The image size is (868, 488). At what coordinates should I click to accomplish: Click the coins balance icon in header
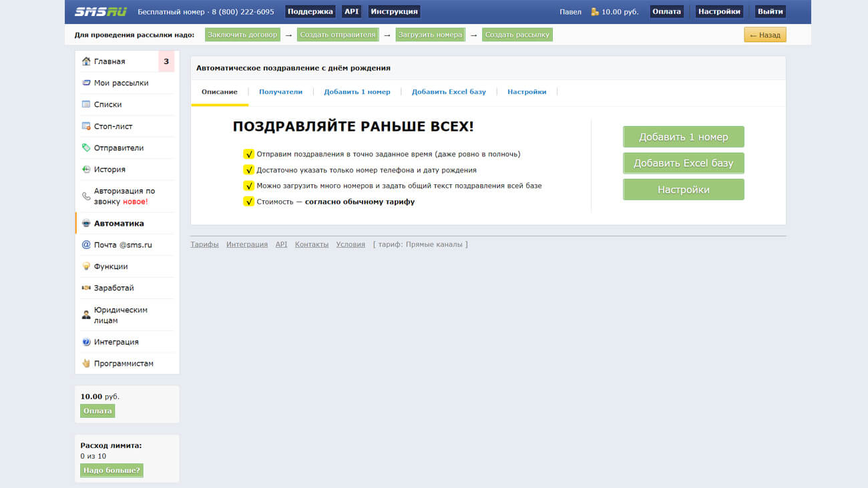tap(594, 12)
